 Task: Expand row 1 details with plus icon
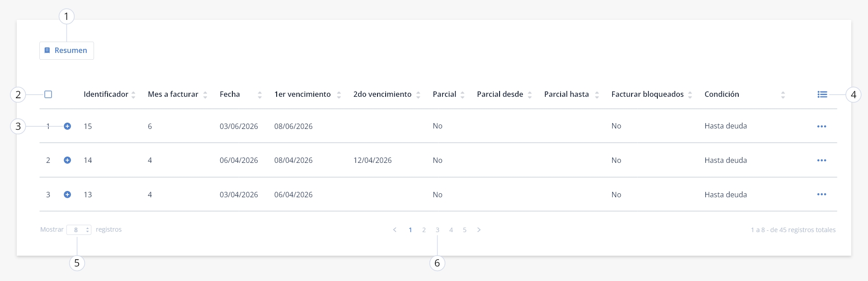pos(67,126)
